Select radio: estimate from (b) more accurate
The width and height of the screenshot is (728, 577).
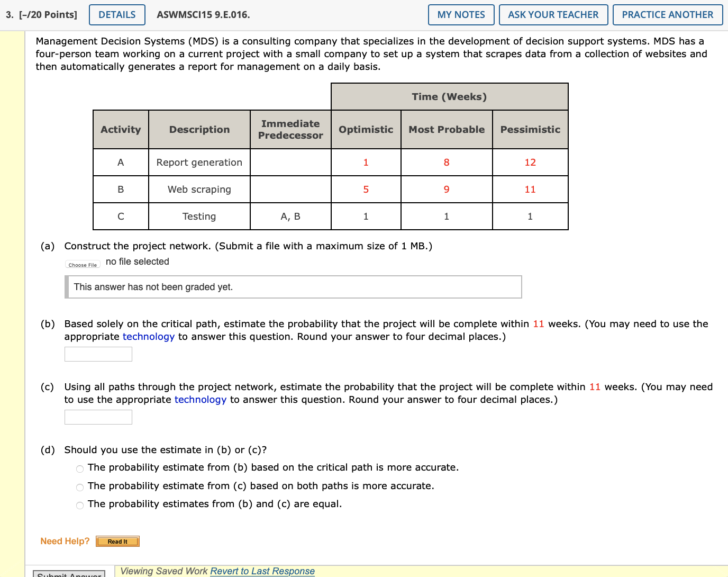[80, 468]
